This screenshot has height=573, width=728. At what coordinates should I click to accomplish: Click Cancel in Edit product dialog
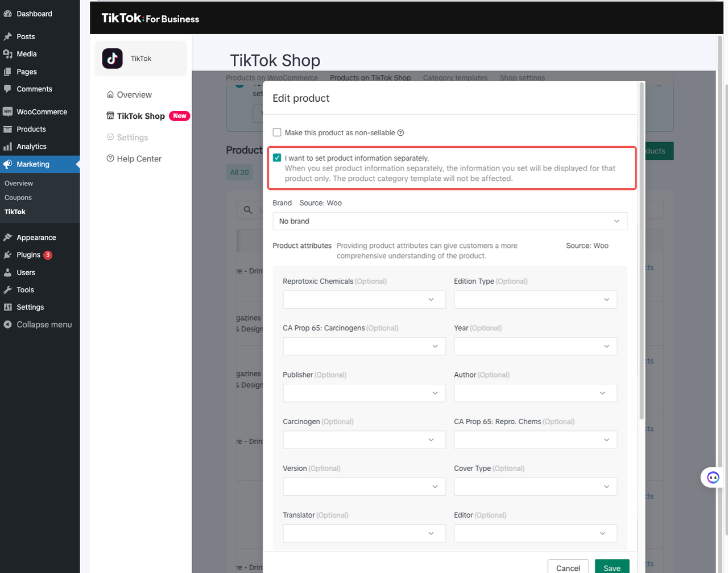[x=568, y=567]
